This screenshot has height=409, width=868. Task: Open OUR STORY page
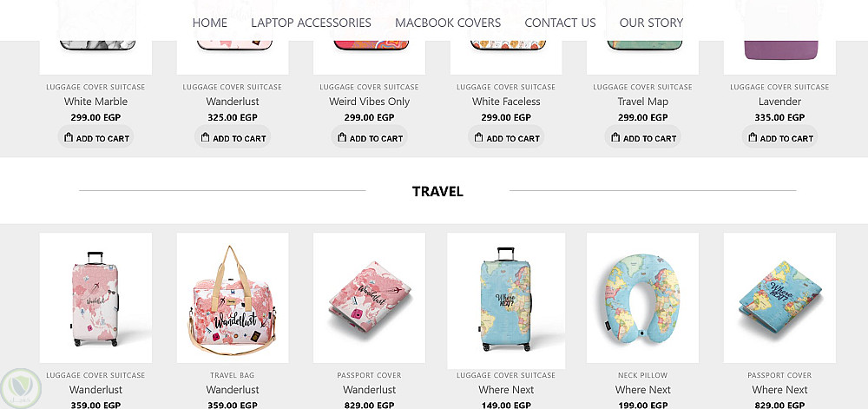pyautogui.click(x=651, y=23)
